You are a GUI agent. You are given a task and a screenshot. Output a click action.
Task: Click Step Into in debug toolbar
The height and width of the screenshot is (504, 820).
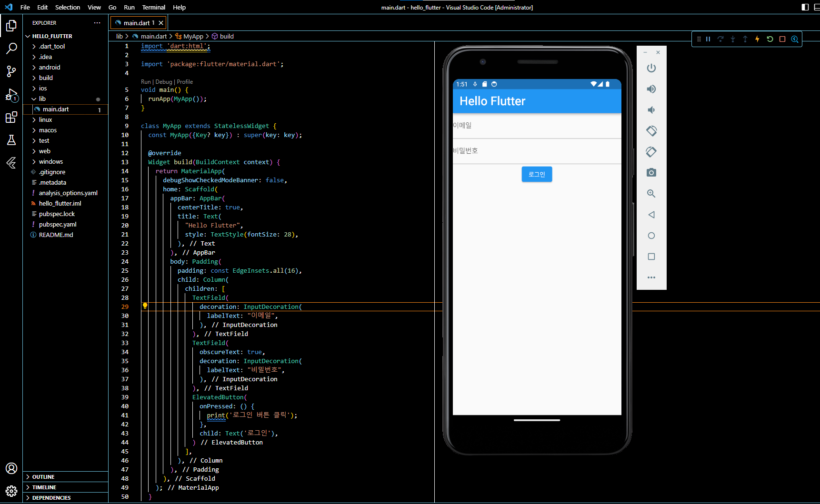point(733,39)
